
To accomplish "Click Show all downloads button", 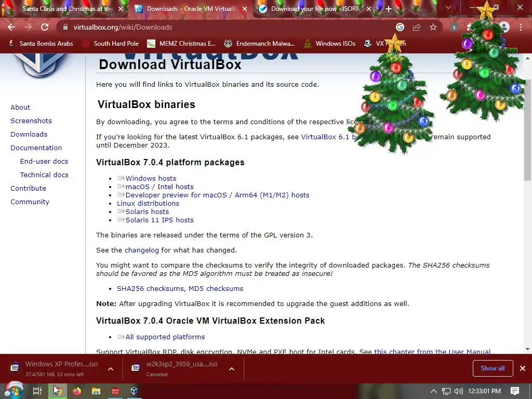I will pos(493,368).
